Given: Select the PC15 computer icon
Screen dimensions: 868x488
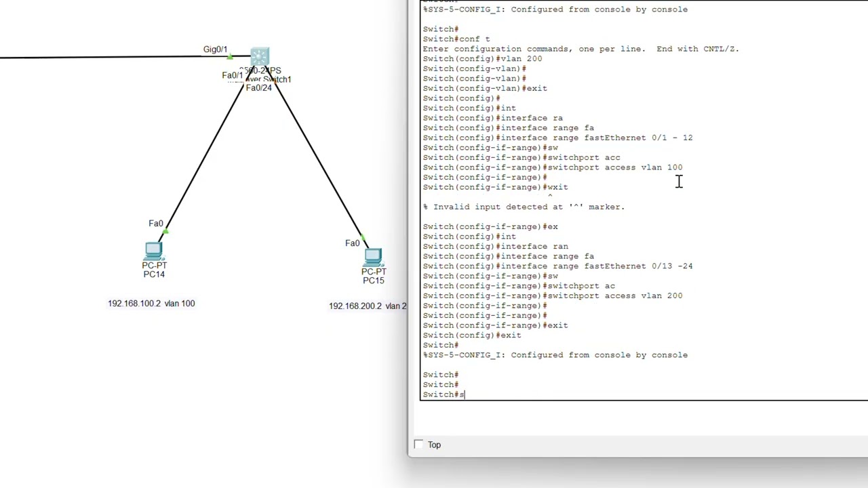Looking at the screenshot, I should pos(373,258).
